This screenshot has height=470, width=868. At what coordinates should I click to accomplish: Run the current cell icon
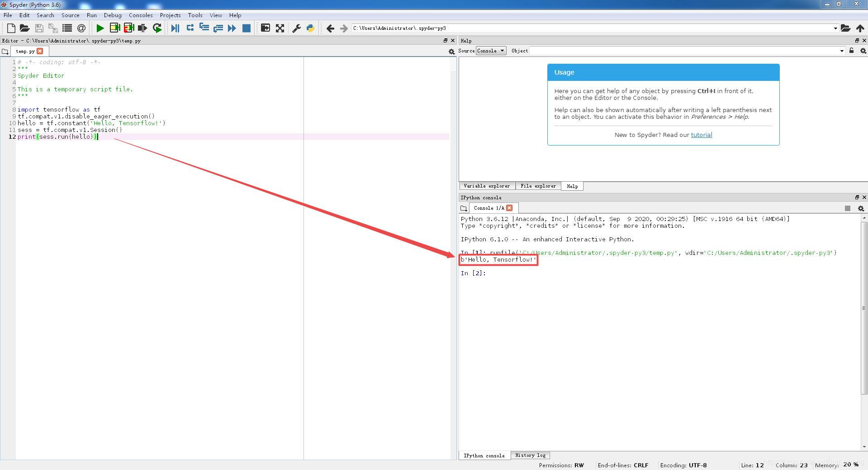coord(114,28)
